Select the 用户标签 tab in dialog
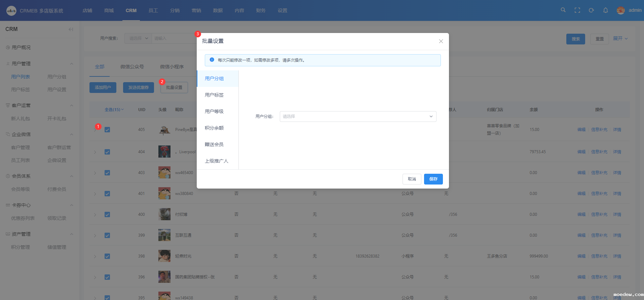Viewport: 644px width, 300px height. point(214,95)
